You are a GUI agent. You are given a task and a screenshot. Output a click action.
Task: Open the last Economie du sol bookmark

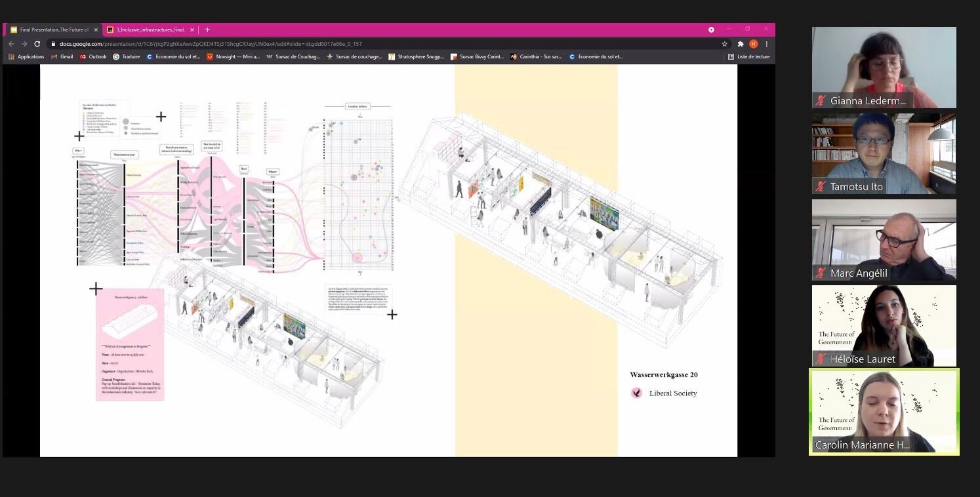(596, 57)
